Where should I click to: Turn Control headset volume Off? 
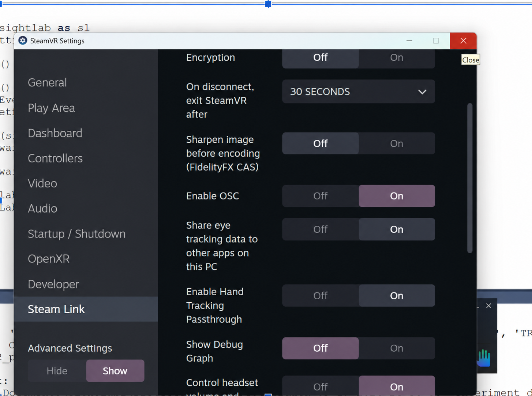click(321, 386)
